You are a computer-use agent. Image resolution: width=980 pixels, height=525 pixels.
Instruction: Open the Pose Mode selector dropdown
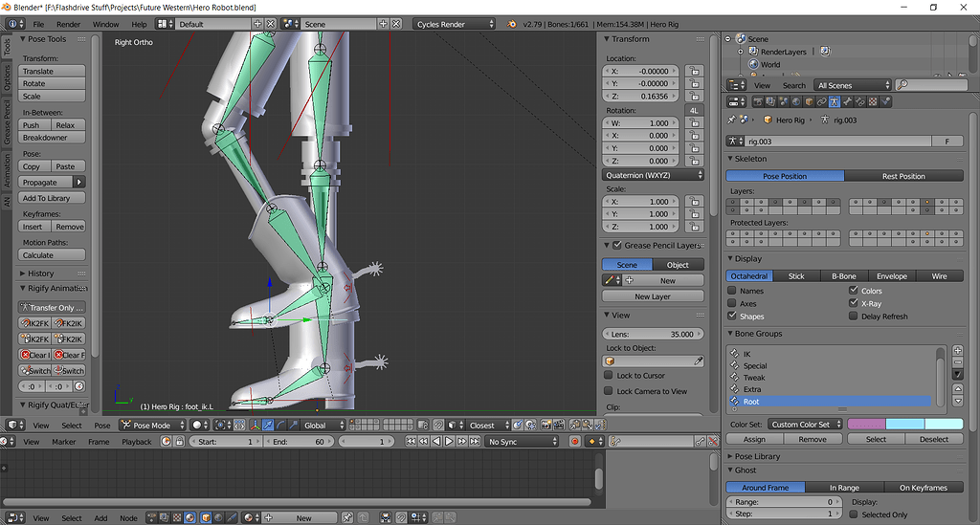tap(152, 426)
